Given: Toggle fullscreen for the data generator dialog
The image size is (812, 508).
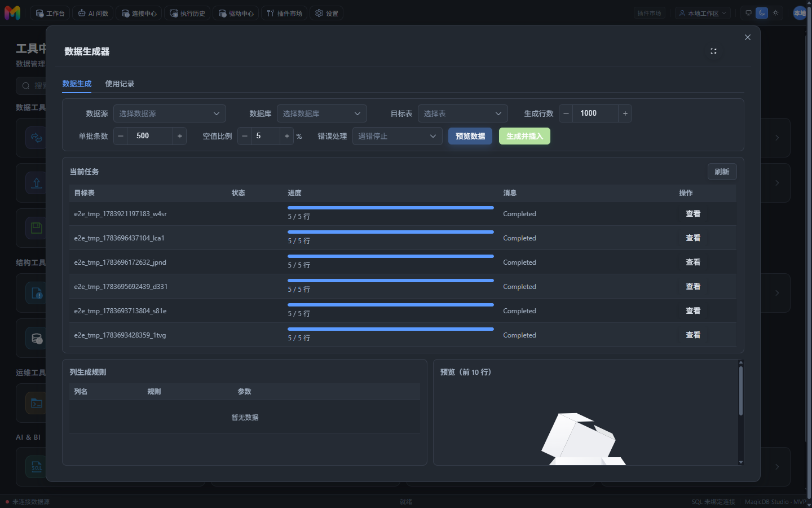Looking at the screenshot, I should coord(713,51).
